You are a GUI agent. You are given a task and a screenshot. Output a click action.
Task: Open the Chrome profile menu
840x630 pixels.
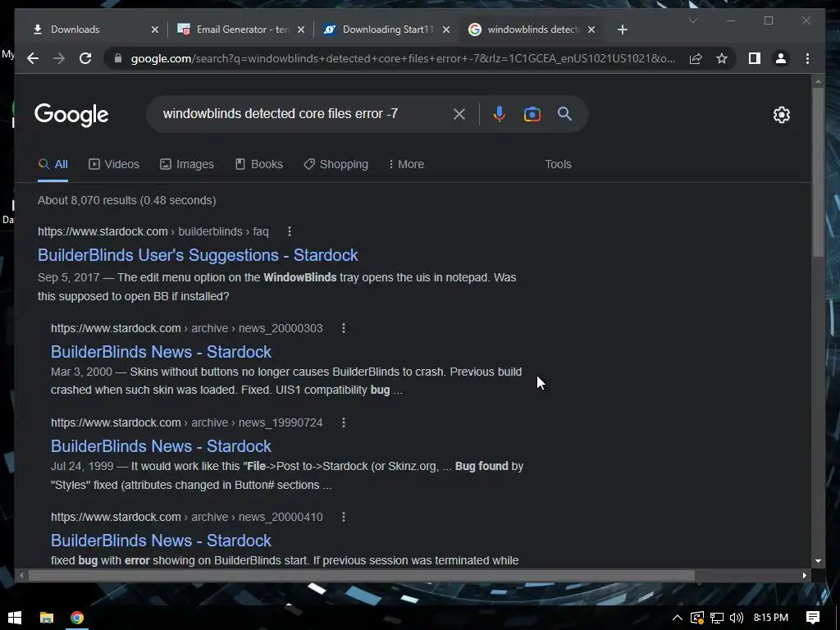pos(781,58)
